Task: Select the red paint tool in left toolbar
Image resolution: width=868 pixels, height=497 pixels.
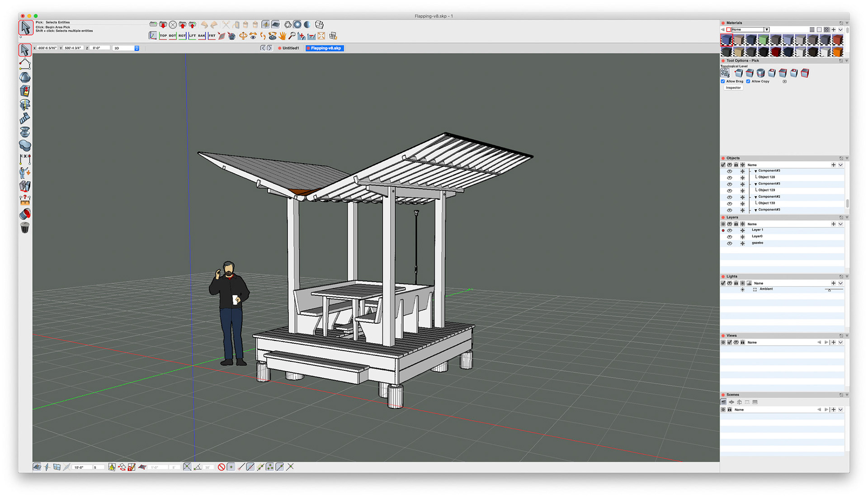Action: (x=25, y=213)
